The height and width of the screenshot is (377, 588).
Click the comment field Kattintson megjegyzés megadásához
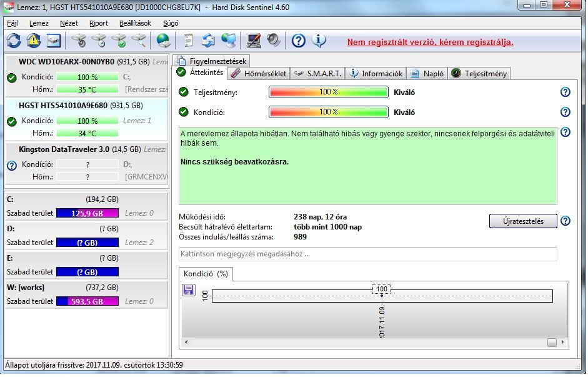click(368, 254)
